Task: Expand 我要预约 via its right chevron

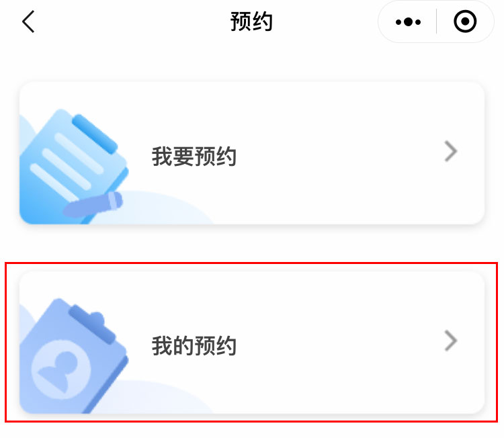Action: point(451,151)
